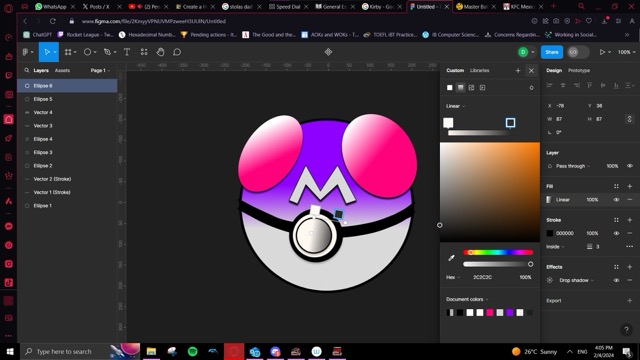
Task: Select the Hand tool
Action: [x=160, y=52]
